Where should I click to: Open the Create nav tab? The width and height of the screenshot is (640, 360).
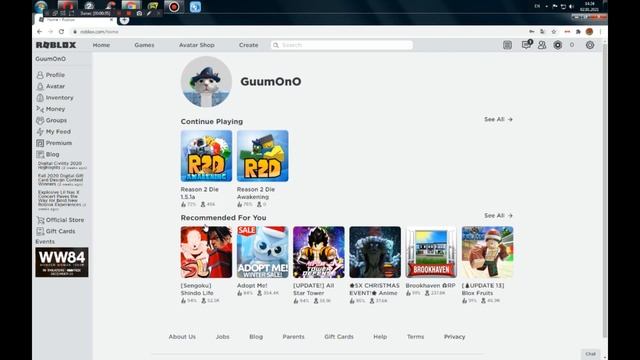coord(249,45)
